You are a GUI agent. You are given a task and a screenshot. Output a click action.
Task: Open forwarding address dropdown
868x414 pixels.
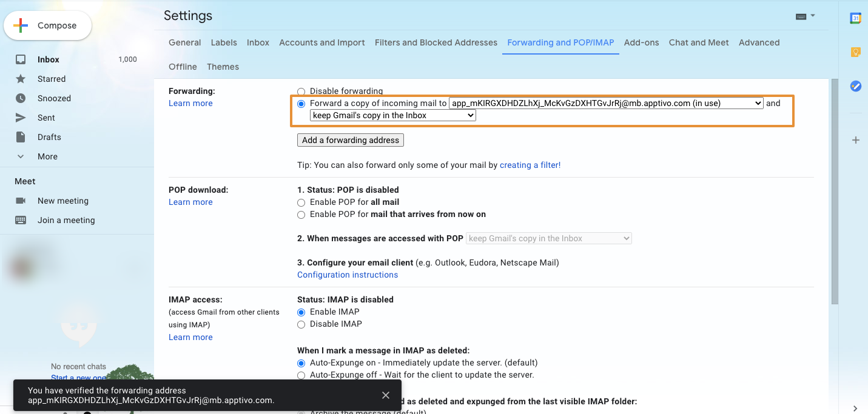[605, 103]
